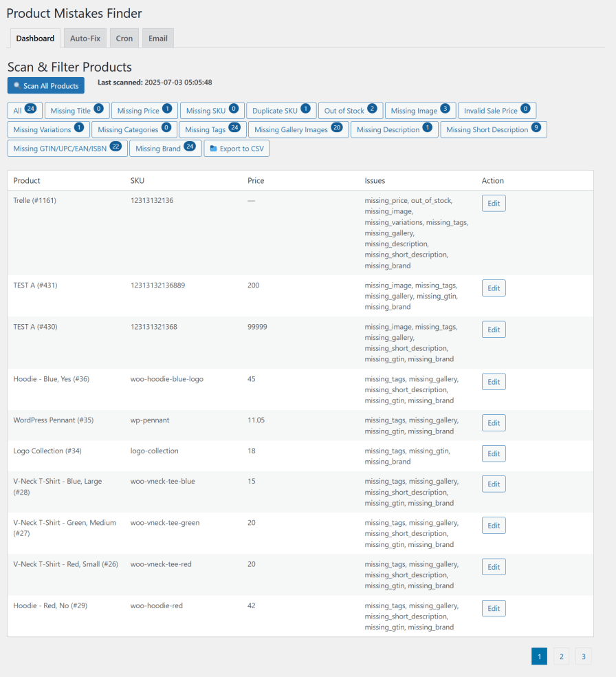Switch to the Auto-Fix tab
The width and height of the screenshot is (616, 677).
pyautogui.click(x=85, y=39)
